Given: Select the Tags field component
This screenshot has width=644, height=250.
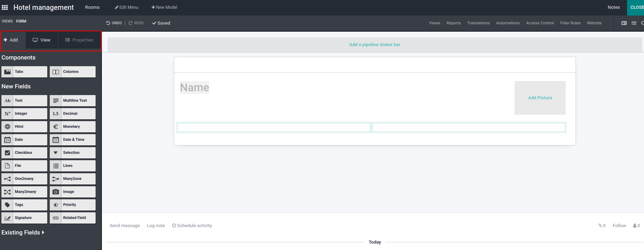Looking at the screenshot, I should click(x=24, y=205).
